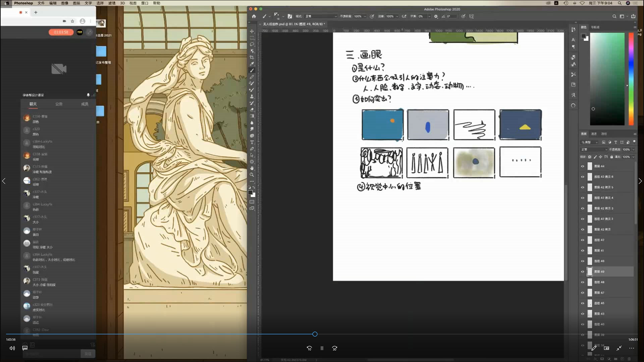Switch to the 成员 tab in chat
Image resolution: width=644 pixels, height=362 pixels.
click(85, 104)
